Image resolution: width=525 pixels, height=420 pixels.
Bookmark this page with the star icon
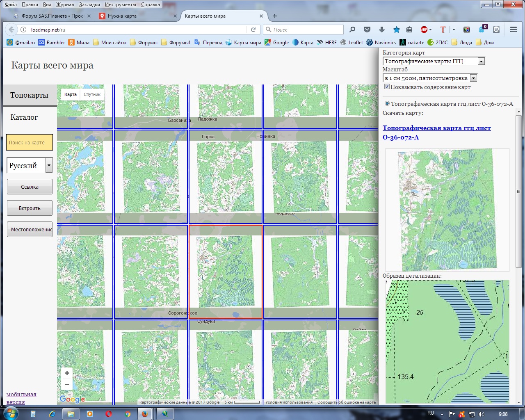point(396,30)
